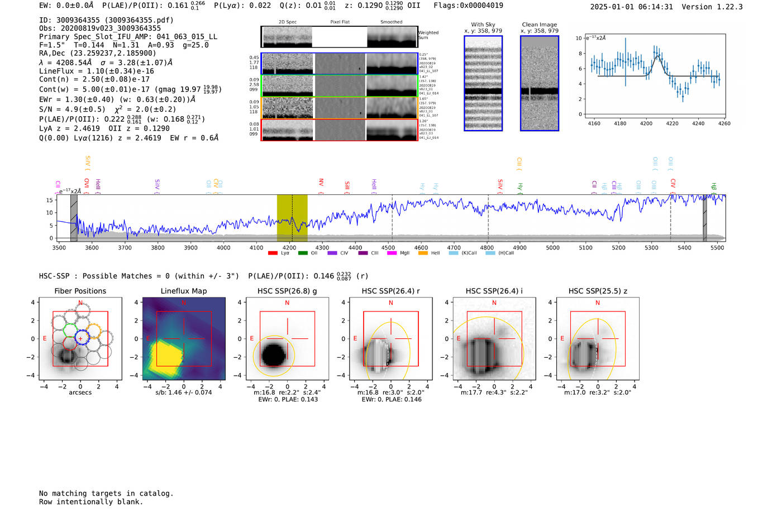
Task: Click the "Obs: 20200819v023_3009364355" line
Action: click(x=100, y=28)
